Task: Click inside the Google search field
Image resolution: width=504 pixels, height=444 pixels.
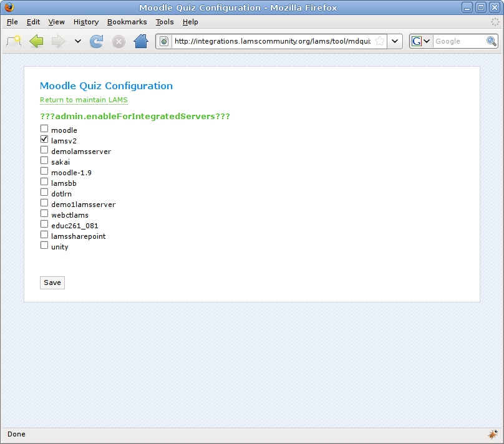Action: (x=458, y=41)
